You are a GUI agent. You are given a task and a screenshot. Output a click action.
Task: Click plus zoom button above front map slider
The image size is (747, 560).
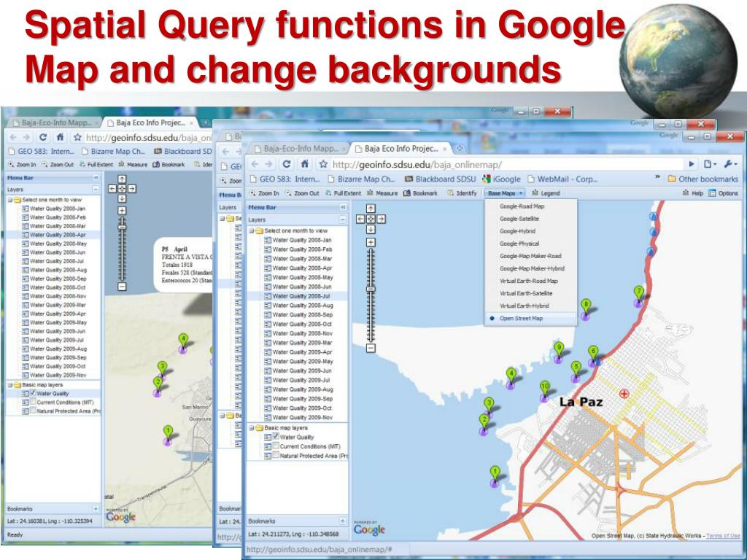pos(371,242)
